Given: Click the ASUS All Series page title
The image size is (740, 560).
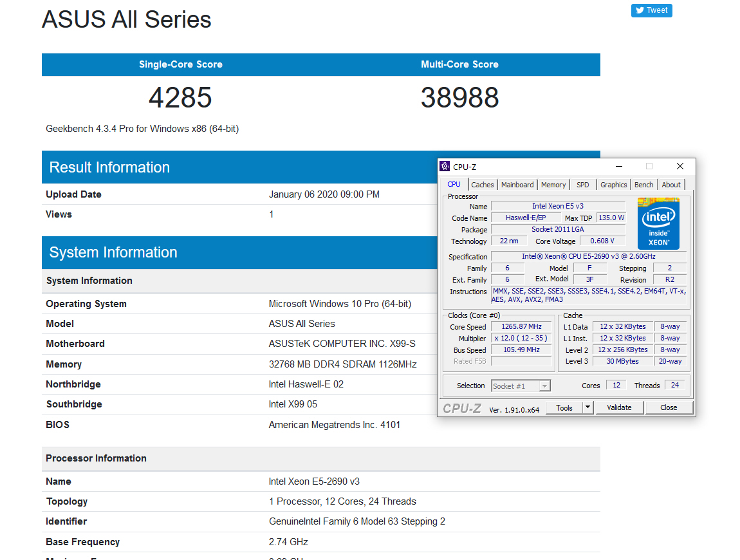Looking at the screenshot, I should click(127, 20).
